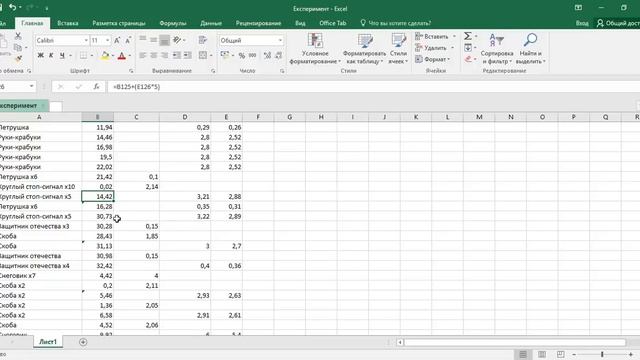Adjust the zoom slider handle
The height and width of the screenshot is (360, 640).
coord(602,354)
